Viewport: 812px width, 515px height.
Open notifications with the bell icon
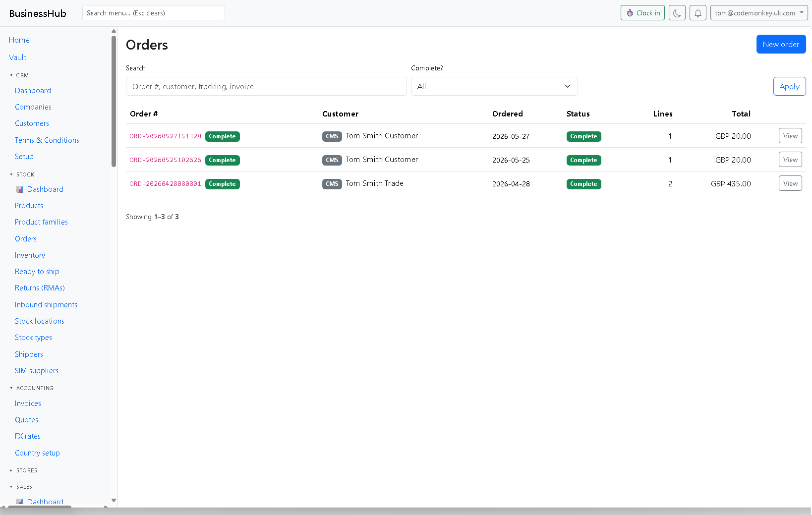pos(697,13)
